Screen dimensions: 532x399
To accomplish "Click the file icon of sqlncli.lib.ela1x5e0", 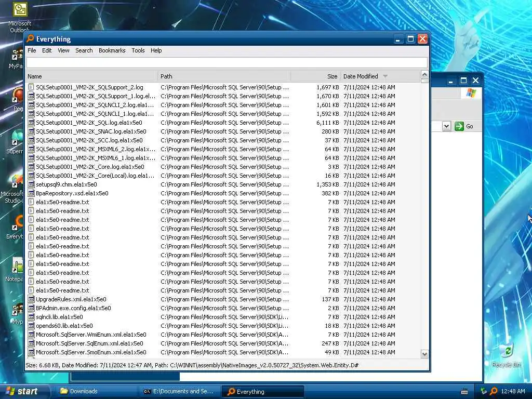I will coord(31,317).
